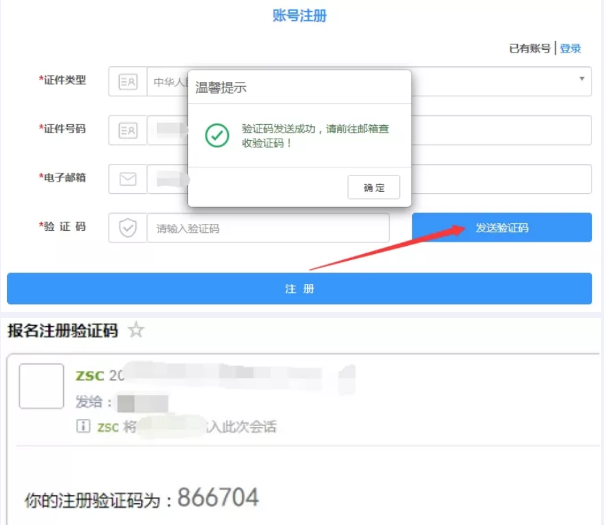The height and width of the screenshot is (525, 604).
Task: Expand the 证件类型 dropdown arrow
Action: [x=581, y=79]
